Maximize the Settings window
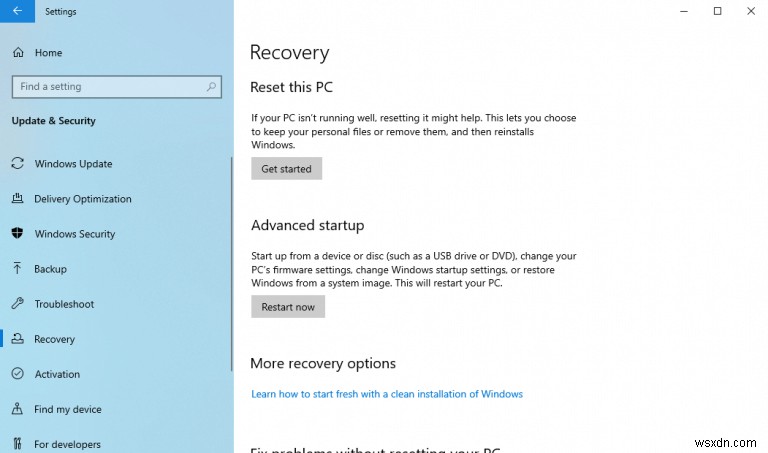The width and height of the screenshot is (768, 453). 717,11
